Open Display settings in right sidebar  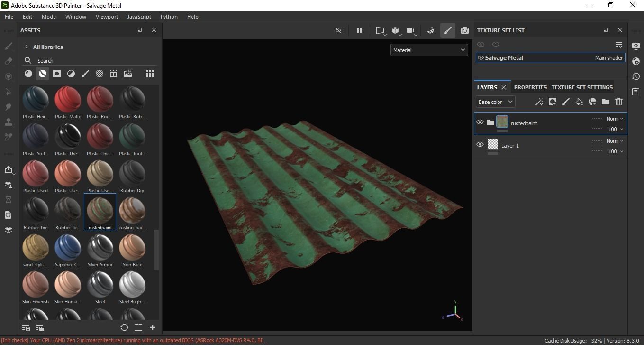tap(636, 46)
